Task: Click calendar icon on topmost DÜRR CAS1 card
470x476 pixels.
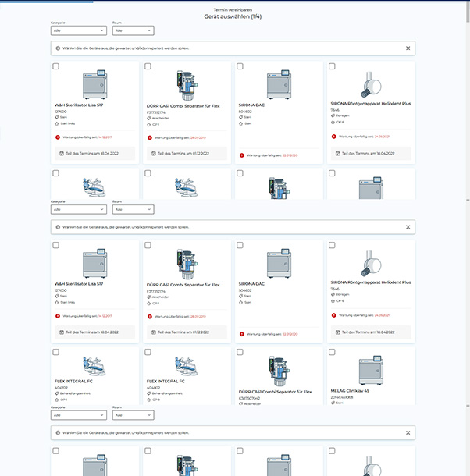Action: (152, 153)
